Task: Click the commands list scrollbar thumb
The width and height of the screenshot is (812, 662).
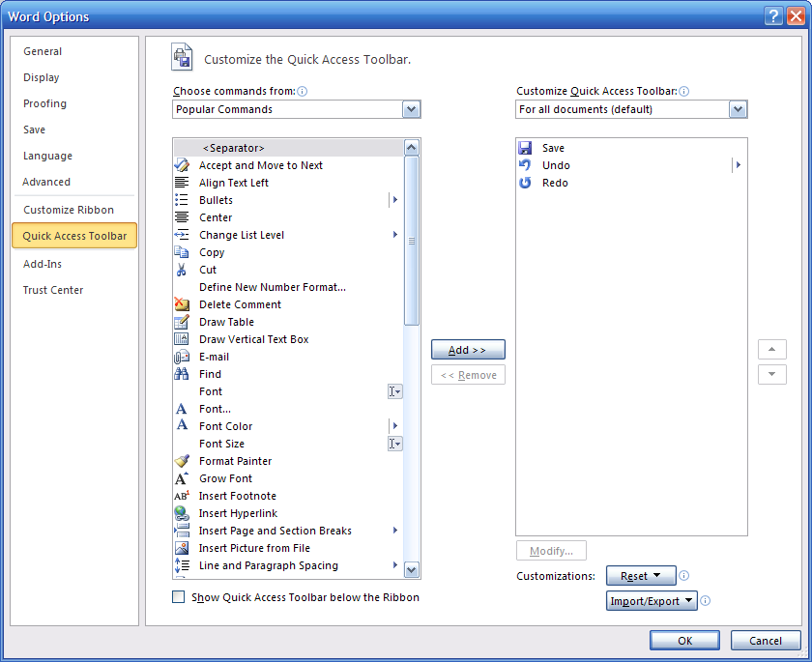Action: pyautogui.click(x=412, y=241)
